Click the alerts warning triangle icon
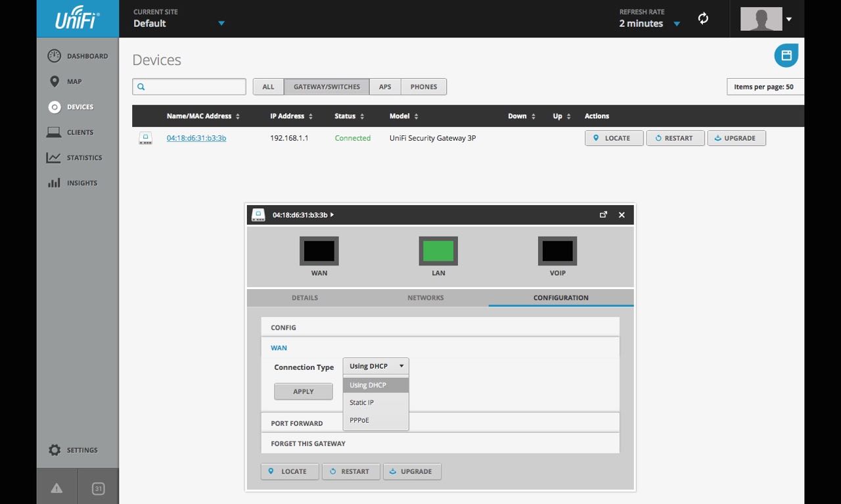This screenshot has height=504, width=841. point(57,488)
